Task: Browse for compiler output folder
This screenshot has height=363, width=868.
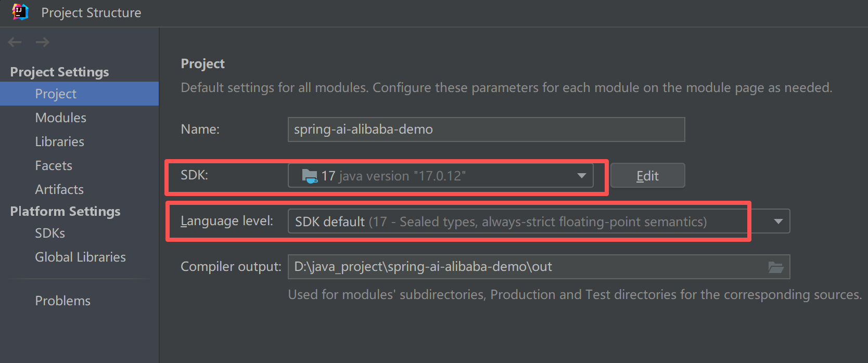Action: point(776,267)
